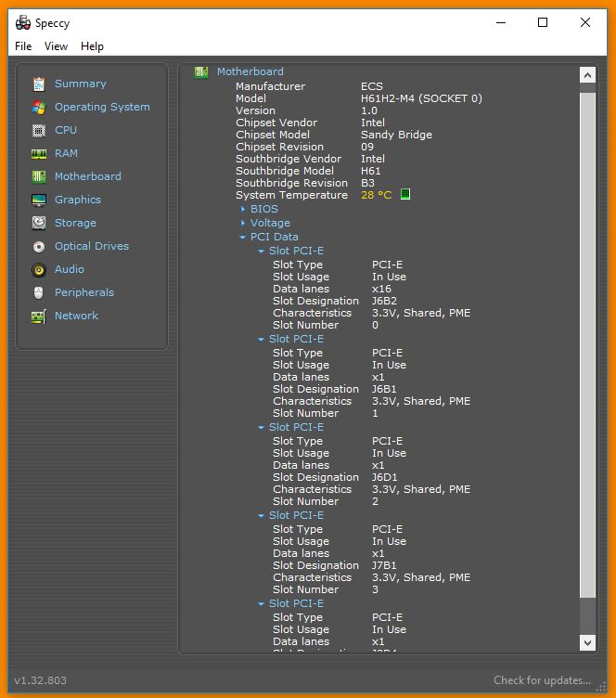This screenshot has width=616, height=698.
Task: Collapse Slot PCI-E with designation J6D1
Action: tap(261, 427)
